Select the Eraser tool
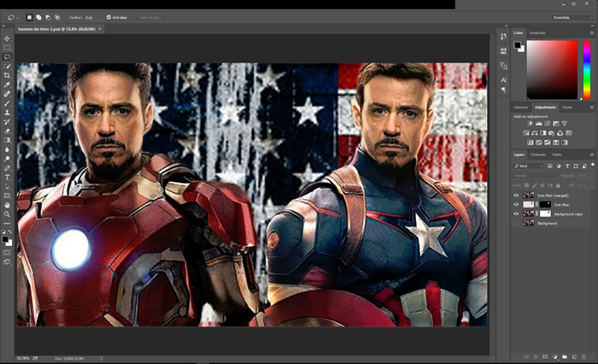The image size is (598, 364). (7, 131)
